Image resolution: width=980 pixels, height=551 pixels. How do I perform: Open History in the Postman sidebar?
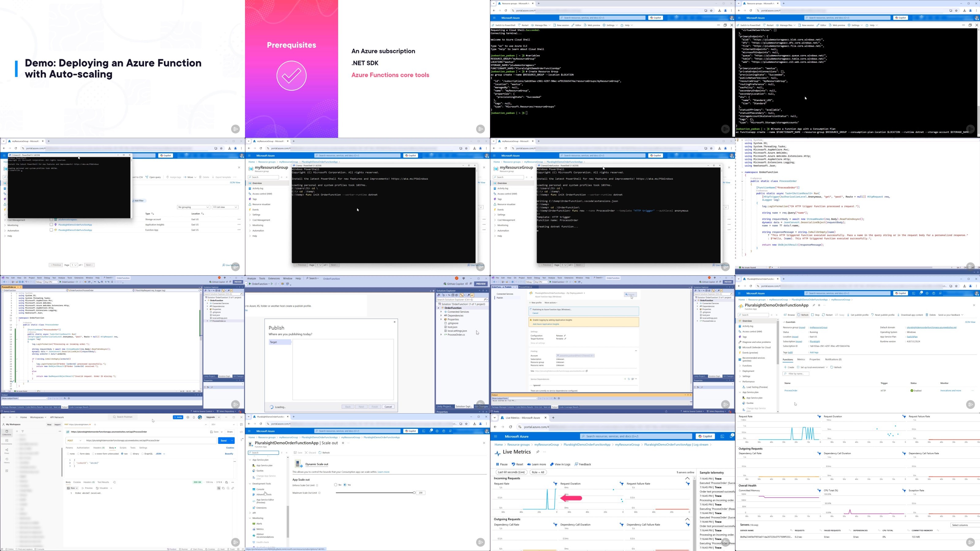pos(6,460)
